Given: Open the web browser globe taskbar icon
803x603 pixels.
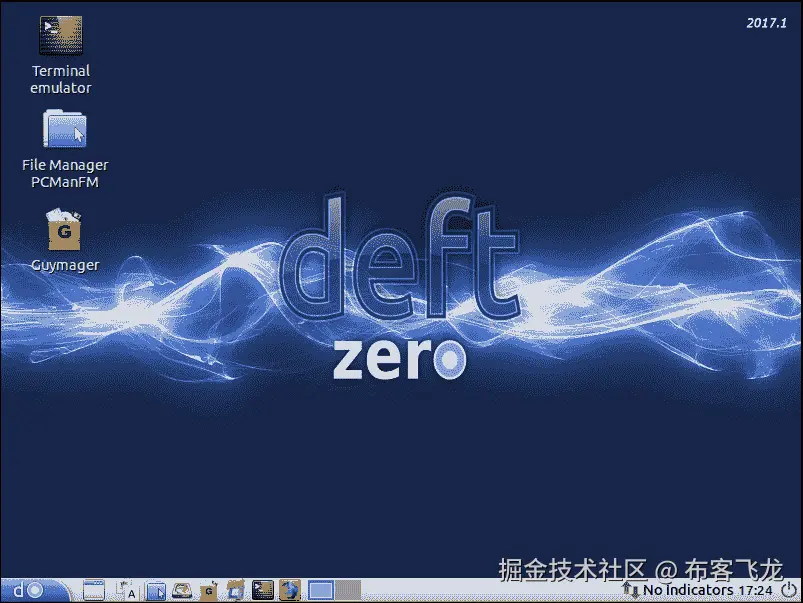Looking at the screenshot, I should [290, 590].
